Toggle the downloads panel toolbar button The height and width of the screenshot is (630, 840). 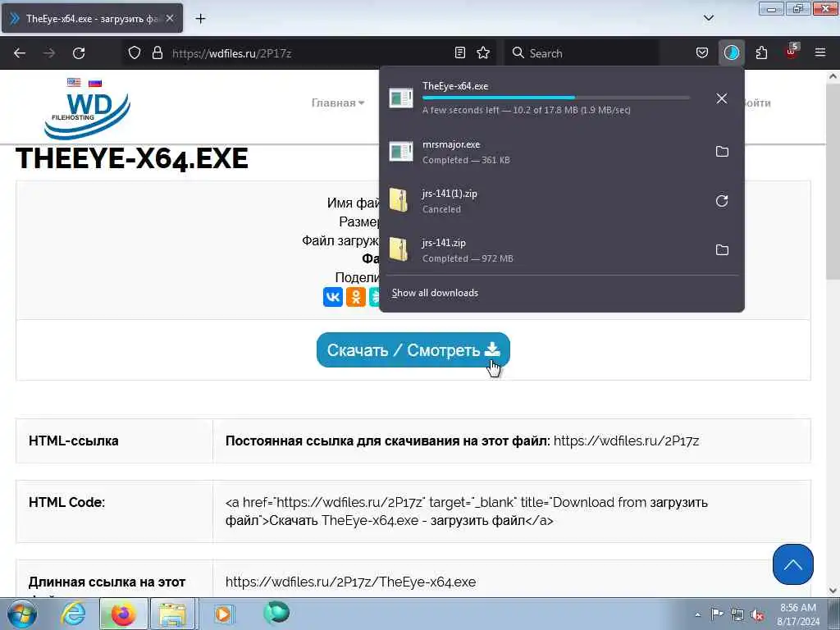click(731, 52)
